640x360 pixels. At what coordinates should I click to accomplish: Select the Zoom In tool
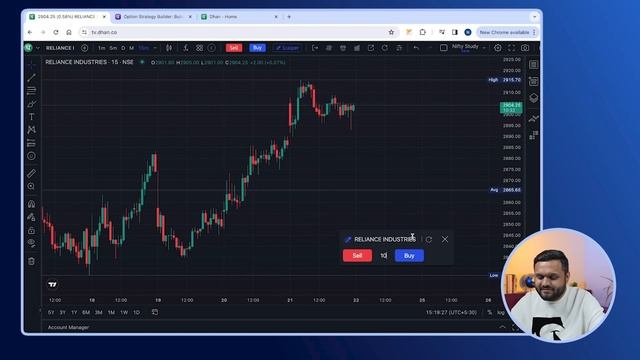point(31,186)
